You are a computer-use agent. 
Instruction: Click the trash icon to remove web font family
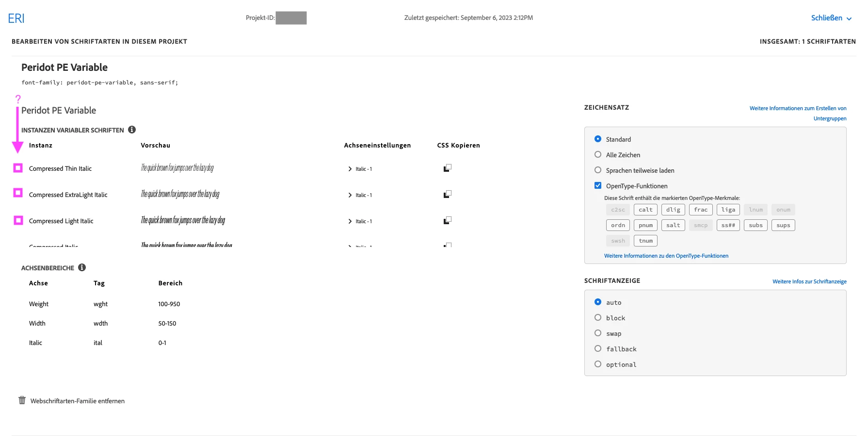click(x=22, y=400)
